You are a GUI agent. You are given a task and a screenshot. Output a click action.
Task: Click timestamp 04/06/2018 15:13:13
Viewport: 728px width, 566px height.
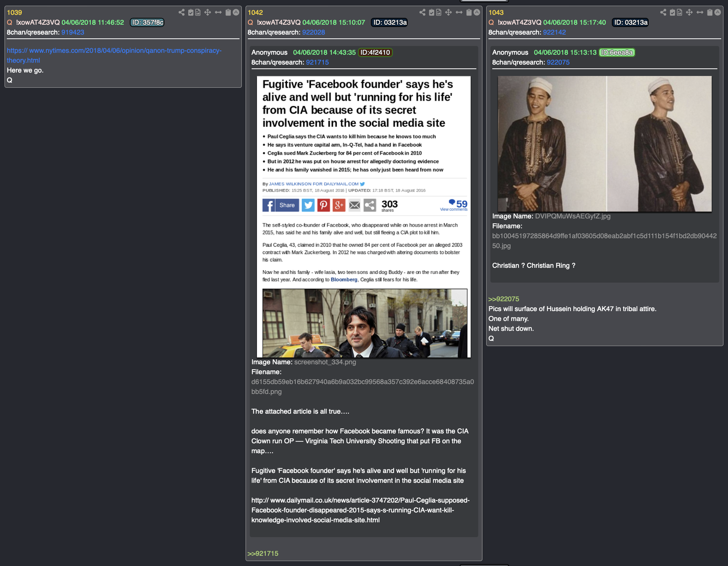coord(565,52)
